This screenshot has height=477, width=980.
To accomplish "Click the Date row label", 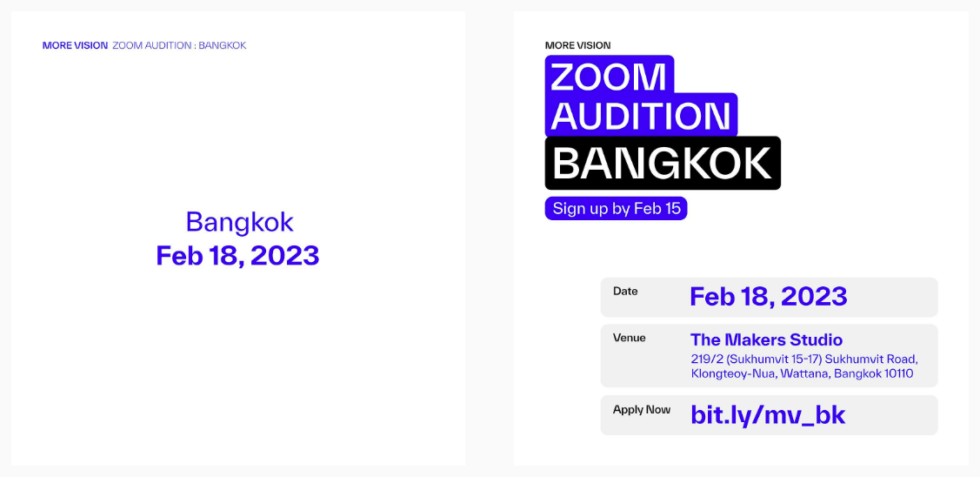I will pyautogui.click(x=625, y=291).
